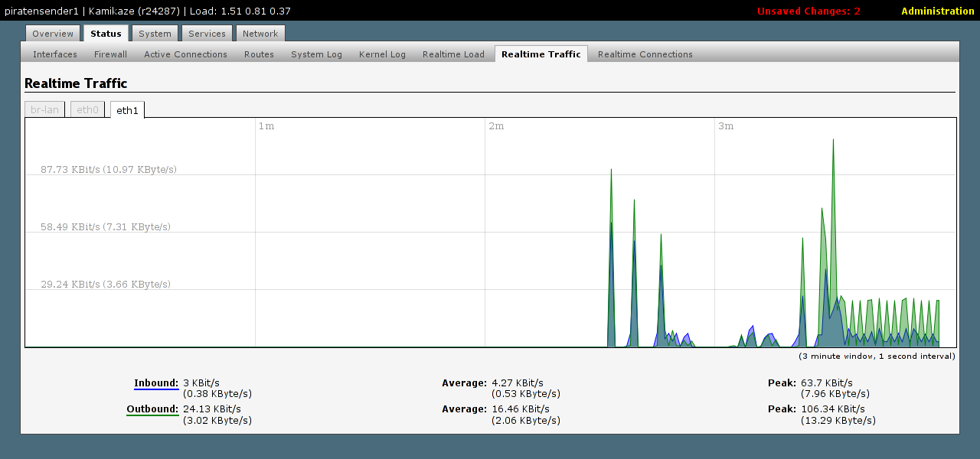Select the Realtime Traffic sub-tab
980x459 pixels.
tap(541, 54)
